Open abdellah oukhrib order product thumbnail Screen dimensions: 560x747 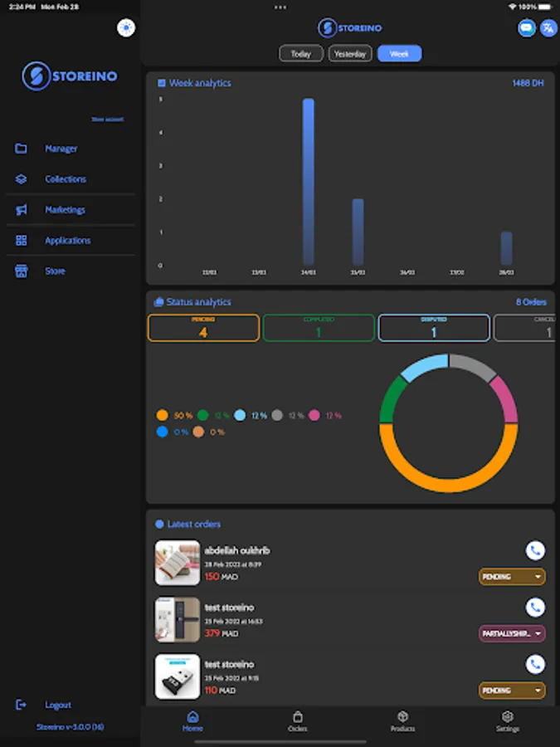[x=178, y=563]
